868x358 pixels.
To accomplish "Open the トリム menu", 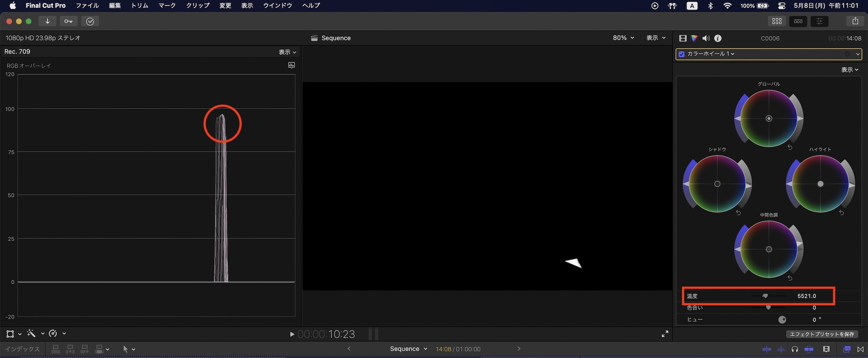I will click(140, 6).
